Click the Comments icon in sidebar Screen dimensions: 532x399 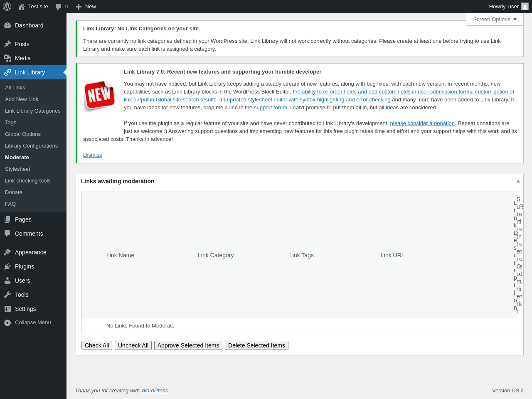click(x=7, y=234)
